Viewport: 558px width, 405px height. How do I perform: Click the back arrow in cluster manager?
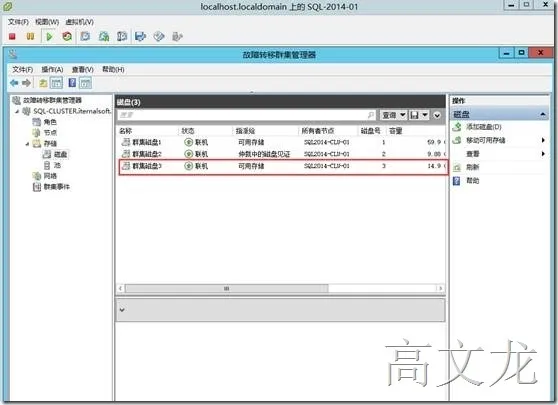point(14,83)
